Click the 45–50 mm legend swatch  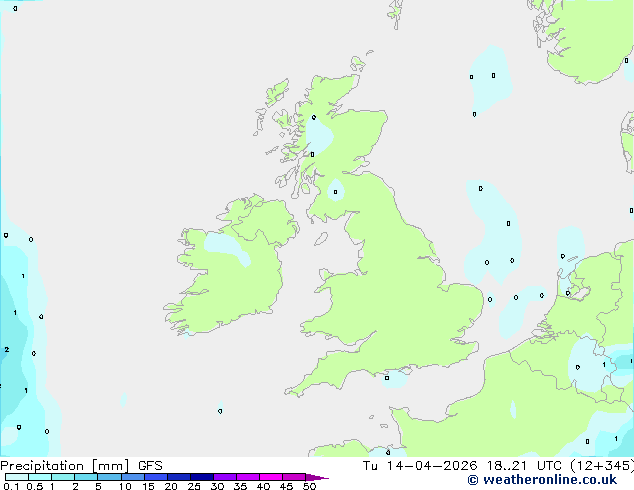pyautogui.click(x=294, y=477)
